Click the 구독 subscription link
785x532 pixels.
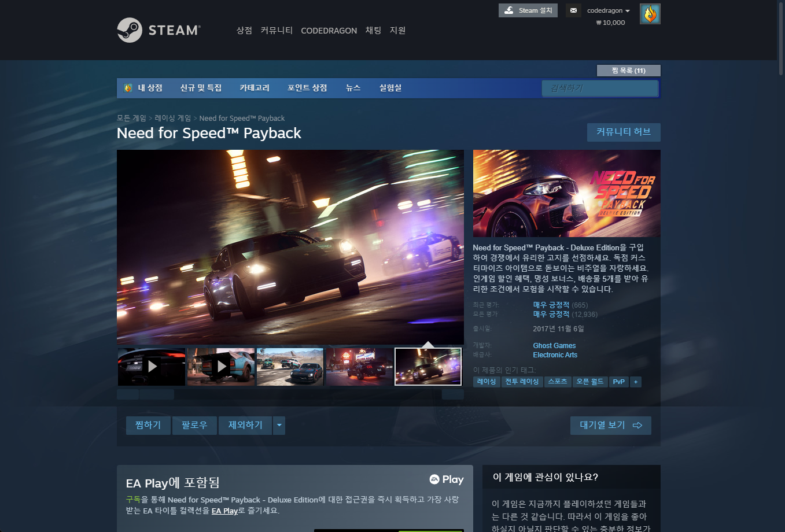point(133,500)
